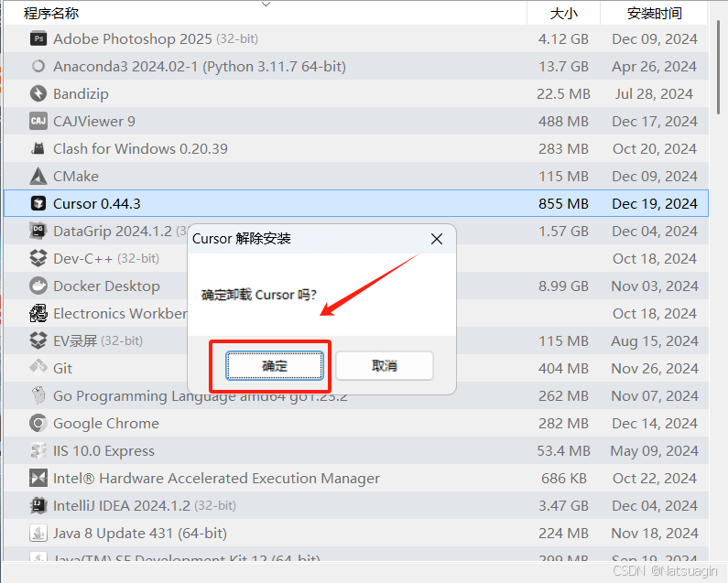Click the sort chevron above program list
This screenshot has height=583, width=728.
coord(266,5)
